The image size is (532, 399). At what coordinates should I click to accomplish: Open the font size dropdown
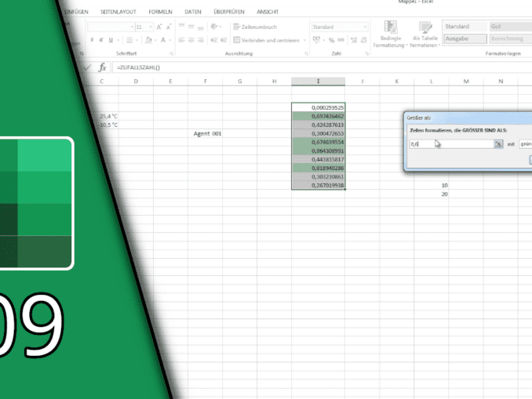coord(151,27)
